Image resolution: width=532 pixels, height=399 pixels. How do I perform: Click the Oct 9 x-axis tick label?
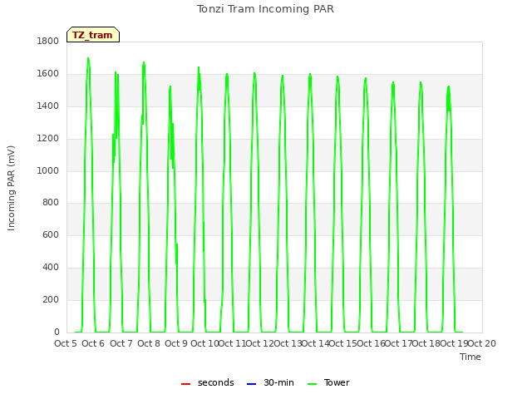coord(176,343)
